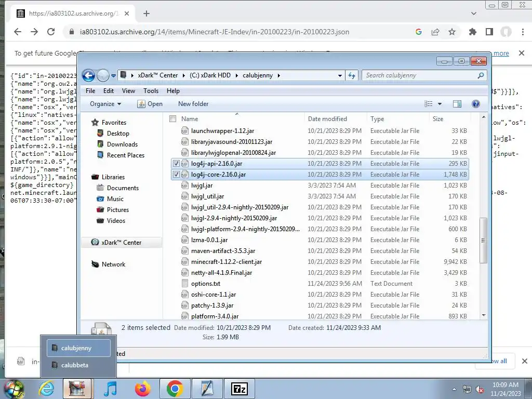The image size is (532, 399).
Task: Click Explorer forward navigation button
Action: point(103,75)
